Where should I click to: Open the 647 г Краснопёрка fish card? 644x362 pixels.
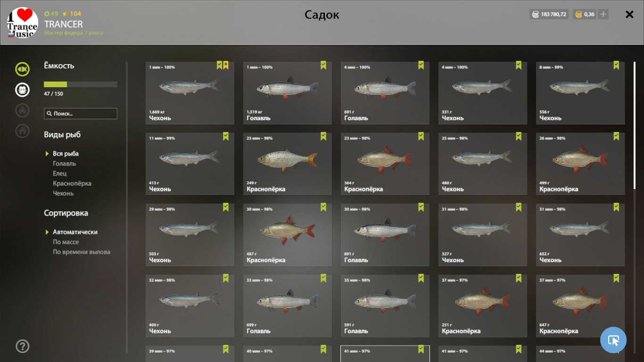click(580, 306)
